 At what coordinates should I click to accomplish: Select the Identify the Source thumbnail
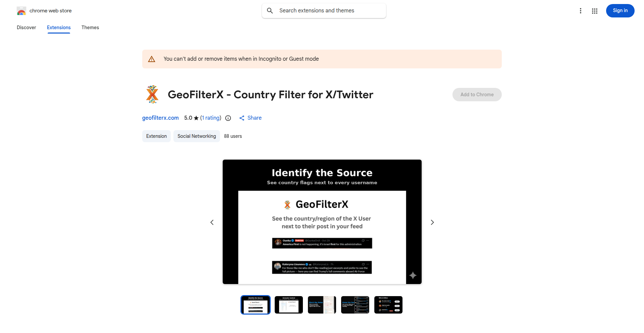click(256, 305)
